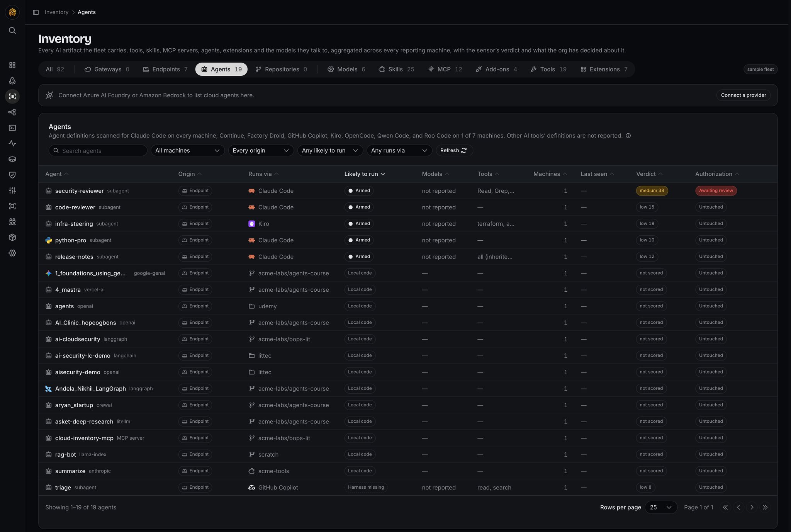This screenshot has width=791, height=532.
Task: Switch to the MCP tab
Action: click(445, 70)
